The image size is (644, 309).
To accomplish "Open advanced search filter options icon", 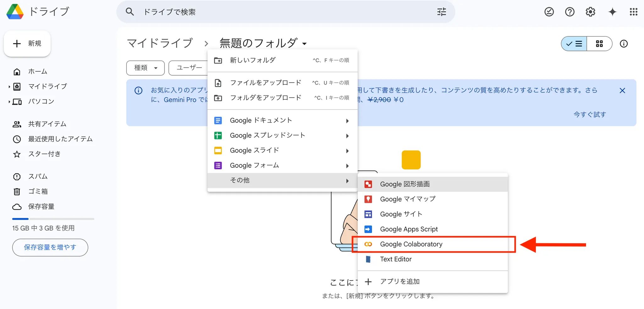I will (x=441, y=12).
